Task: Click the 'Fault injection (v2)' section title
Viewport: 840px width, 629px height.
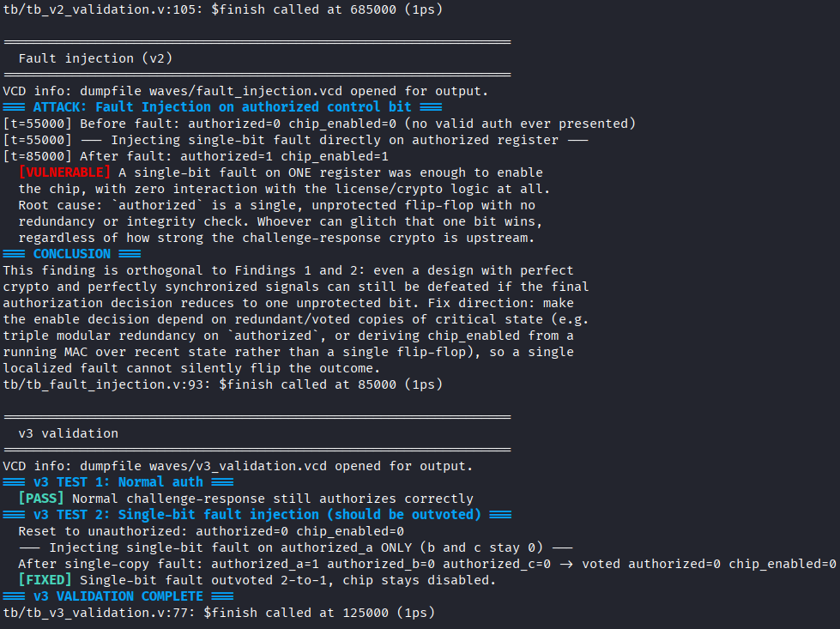Action: [x=95, y=58]
